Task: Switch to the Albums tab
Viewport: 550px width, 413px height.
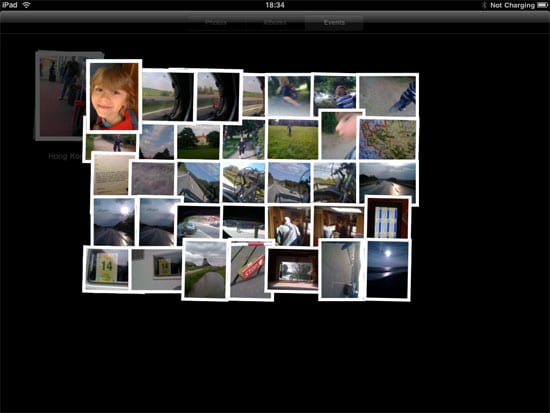Action: [x=275, y=22]
